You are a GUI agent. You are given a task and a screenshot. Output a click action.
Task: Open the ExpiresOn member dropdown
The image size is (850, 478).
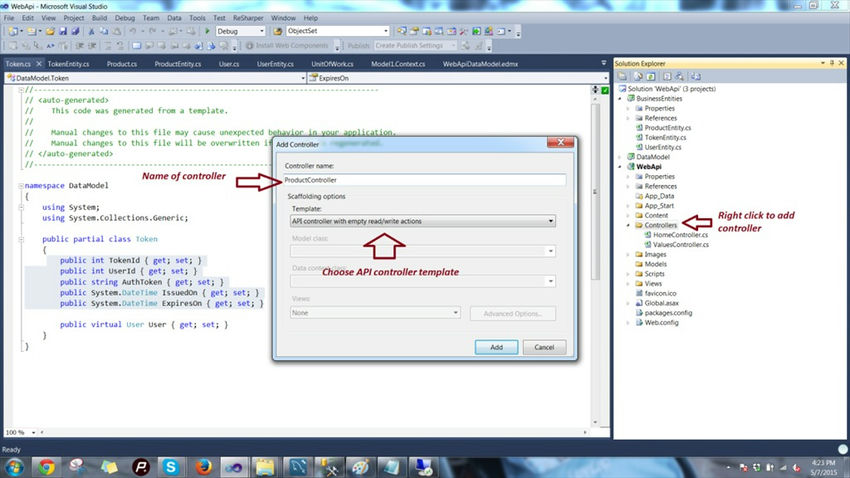[x=606, y=78]
